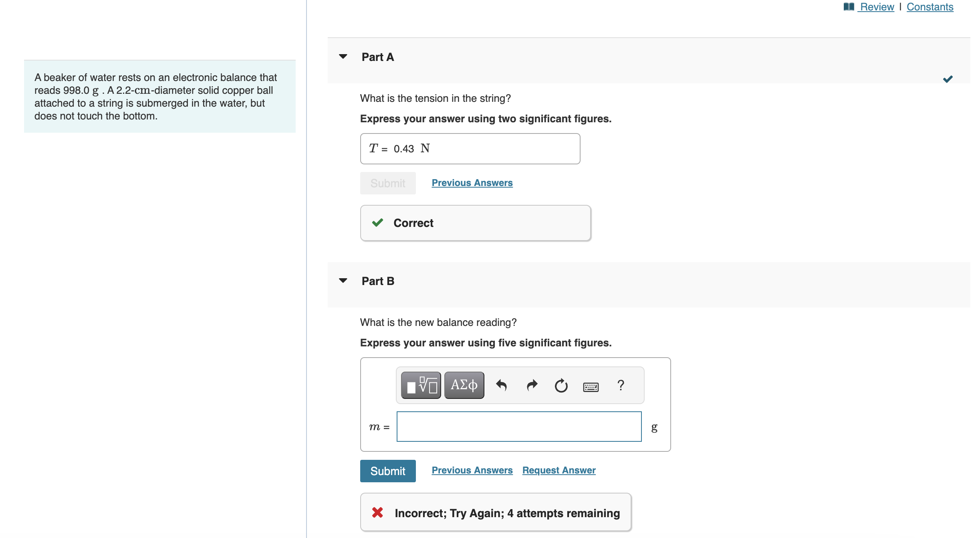Click the redo arrow icon

click(x=532, y=385)
